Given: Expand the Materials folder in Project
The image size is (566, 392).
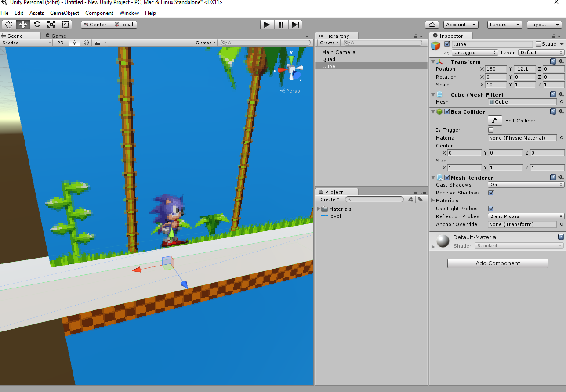Looking at the screenshot, I should [x=319, y=209].
